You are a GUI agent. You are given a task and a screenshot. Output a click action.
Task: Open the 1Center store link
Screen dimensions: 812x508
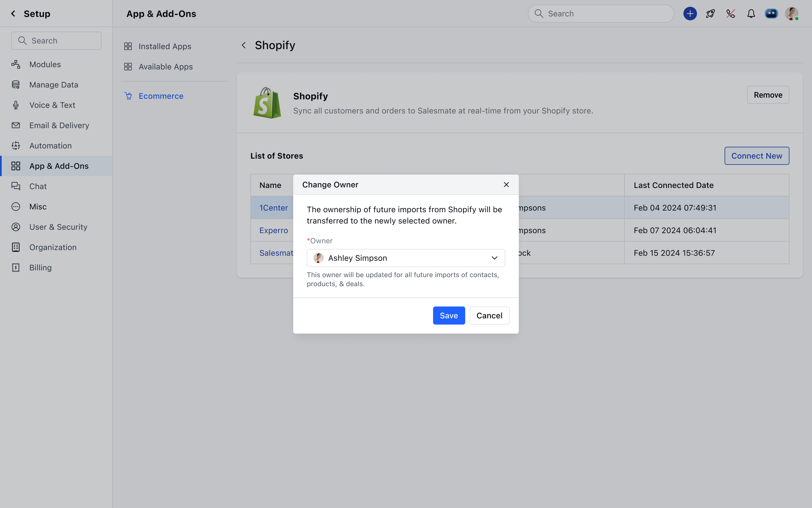(x=273, y=208)
